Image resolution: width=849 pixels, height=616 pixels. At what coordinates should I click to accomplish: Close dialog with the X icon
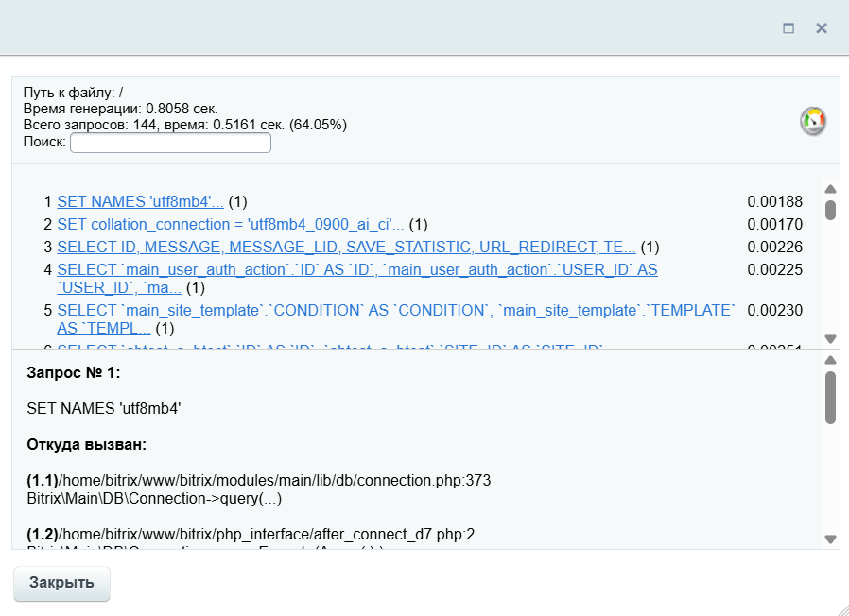pyautogui.click(x=822, y=28)
